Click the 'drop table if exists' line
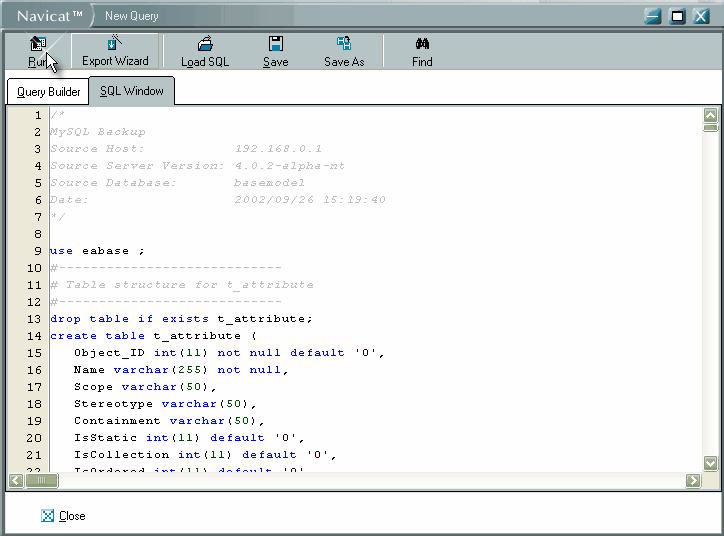724x536 pixels. [x=181, y=319]
